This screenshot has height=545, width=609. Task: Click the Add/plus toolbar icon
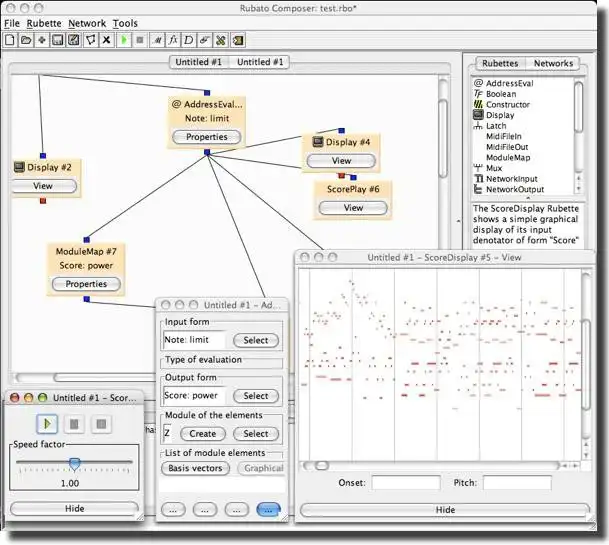pos(42,40)
